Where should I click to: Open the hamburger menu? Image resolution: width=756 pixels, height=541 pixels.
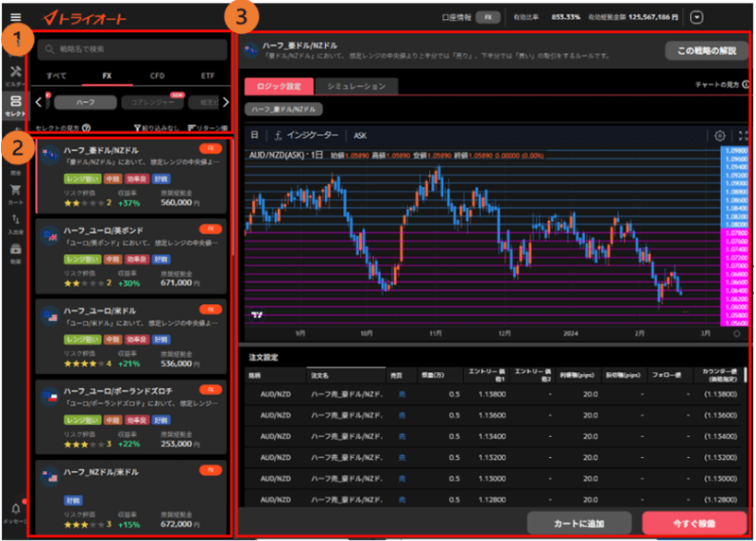click(15, 17)
